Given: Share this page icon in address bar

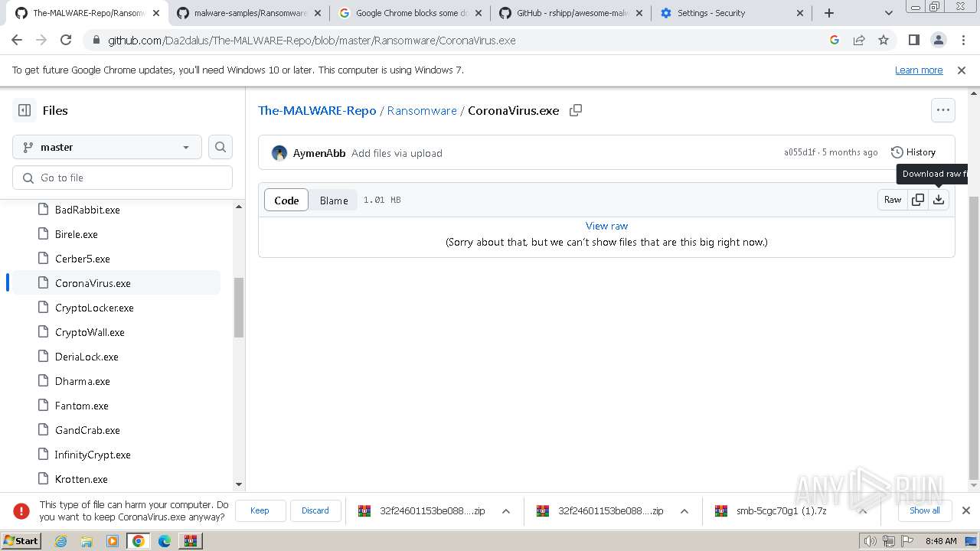Looking at the screenshot, I should 859,41.
